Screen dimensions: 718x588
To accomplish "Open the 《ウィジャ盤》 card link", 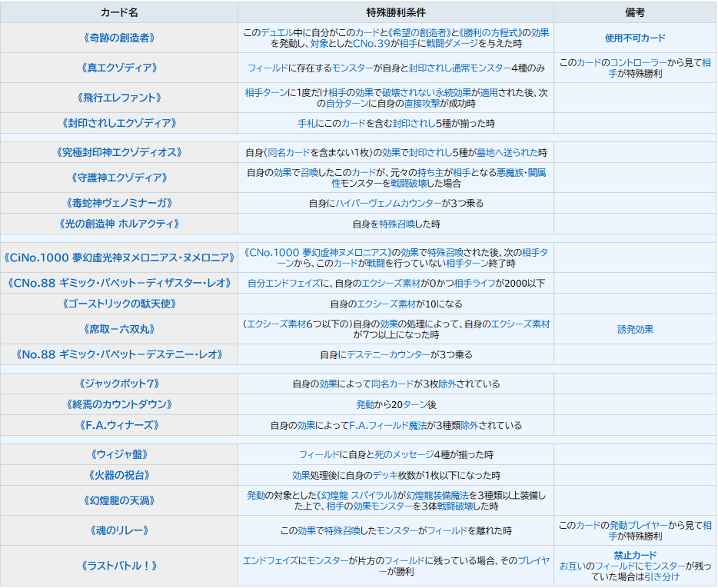I will (118, 454).
